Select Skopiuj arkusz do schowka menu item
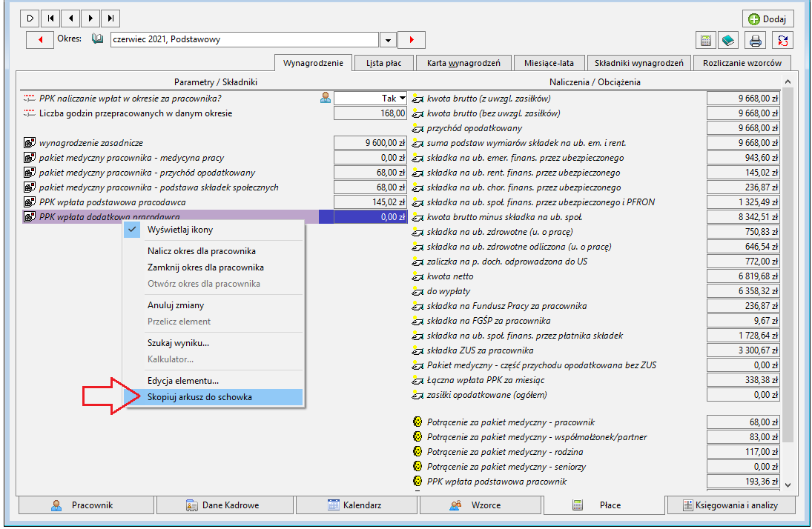 tap(214, 397)
